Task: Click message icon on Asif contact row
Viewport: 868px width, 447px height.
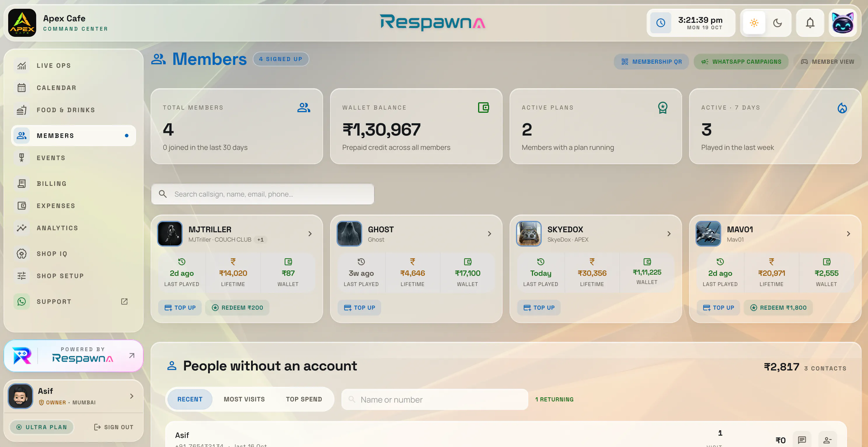Action: click(802, 440)
